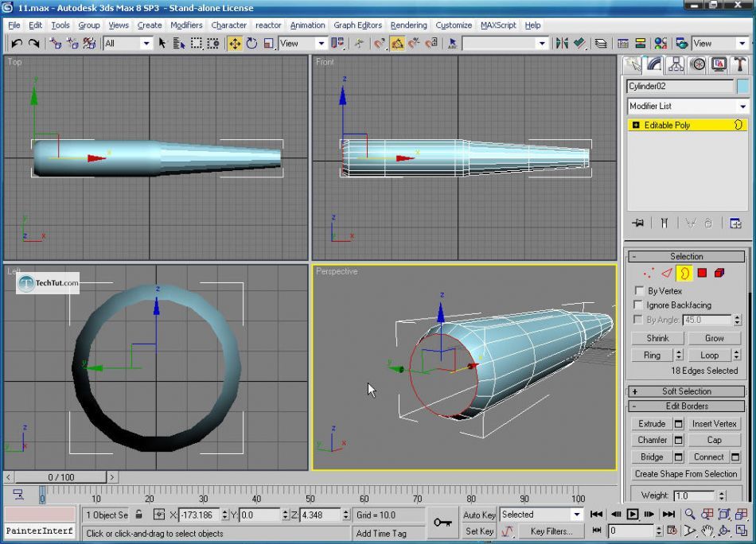Image resolution: width=756 pixels, height=544 pixels.
Task: Click Configure Modifier Sets icon
Action: (735, 223)
